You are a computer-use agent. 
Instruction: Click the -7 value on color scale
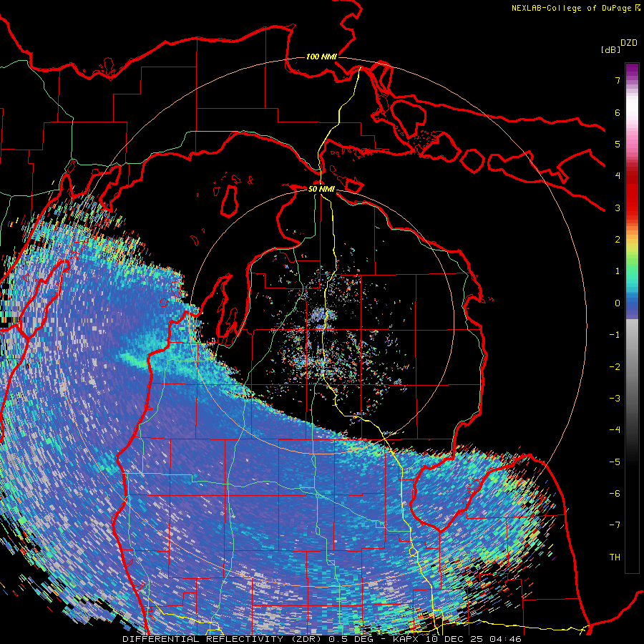pyautogui.click(x=615, y=525)
